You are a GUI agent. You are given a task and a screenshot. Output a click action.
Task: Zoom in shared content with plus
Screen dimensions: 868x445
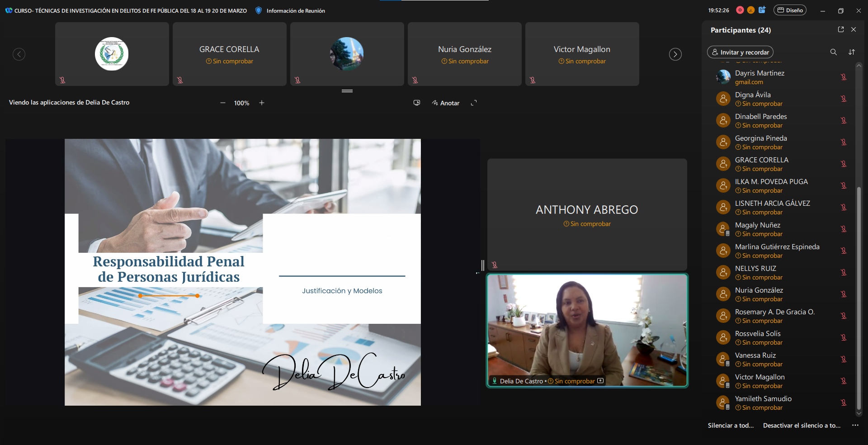[262, 103]
